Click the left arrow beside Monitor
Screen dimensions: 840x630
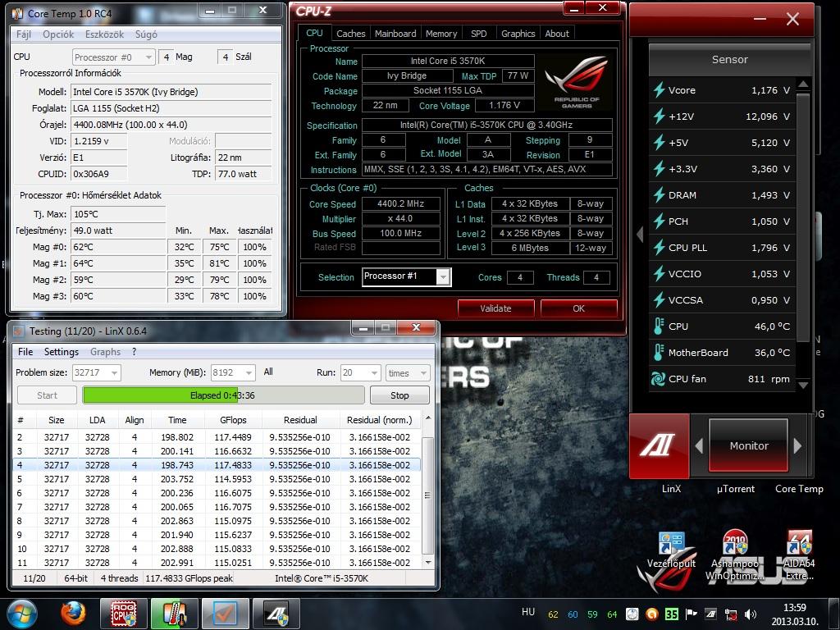(x=699, y=445)
